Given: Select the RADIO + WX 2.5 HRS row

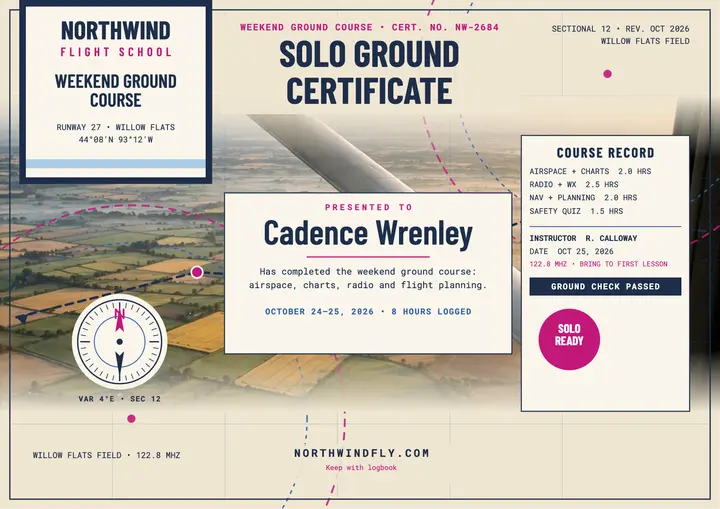Looking at the screenshot, I should pos(574,184).
